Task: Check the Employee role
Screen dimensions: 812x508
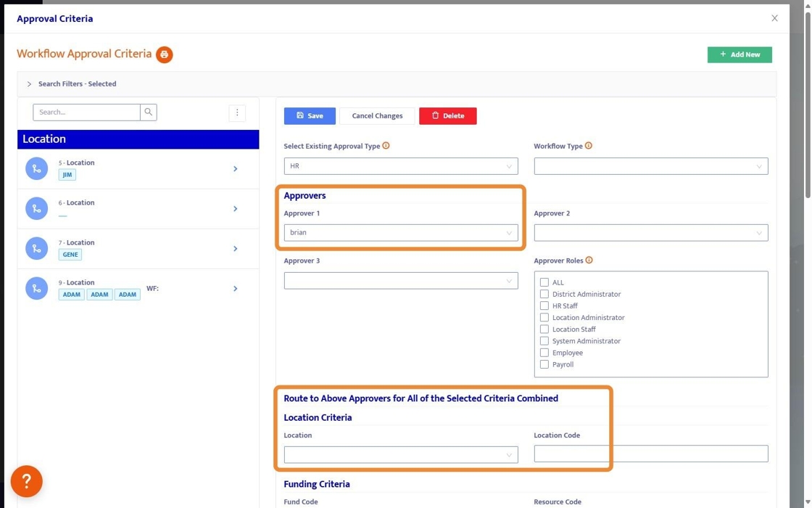Action: pyautogui.click(x=544, y=353)
